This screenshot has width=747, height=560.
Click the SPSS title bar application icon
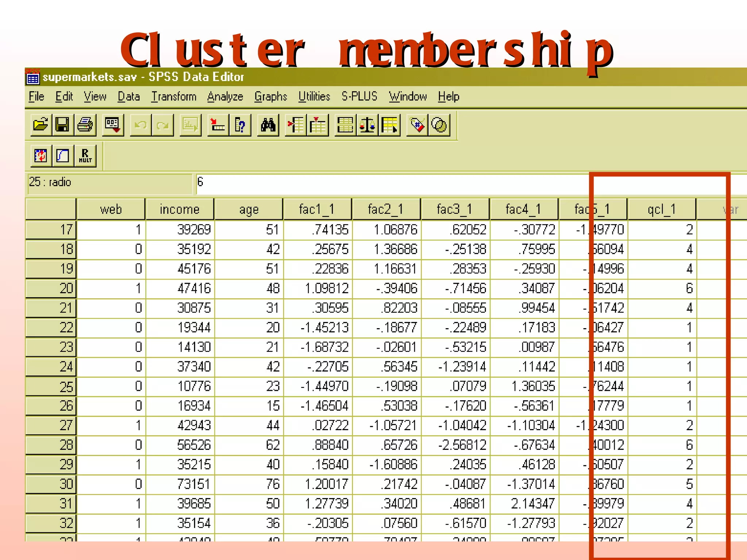(32, 77)
